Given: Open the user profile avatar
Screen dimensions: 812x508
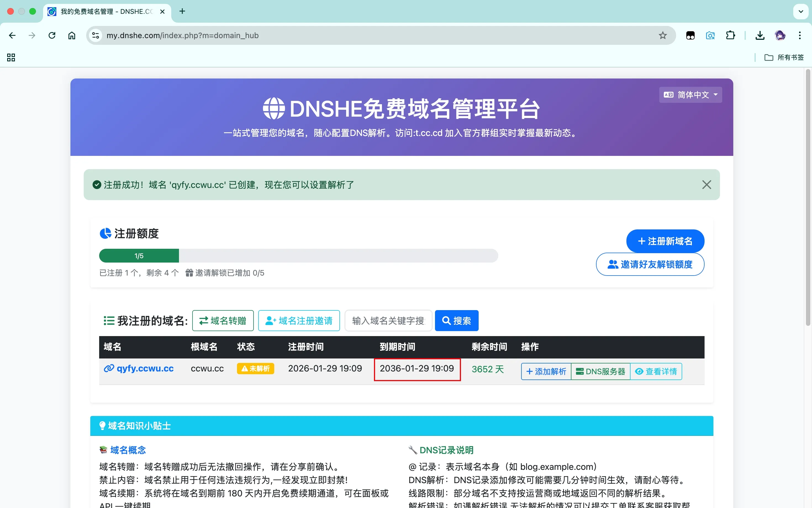Looking at the screenshot, I should pyautogui.click(x=779, y=35).
